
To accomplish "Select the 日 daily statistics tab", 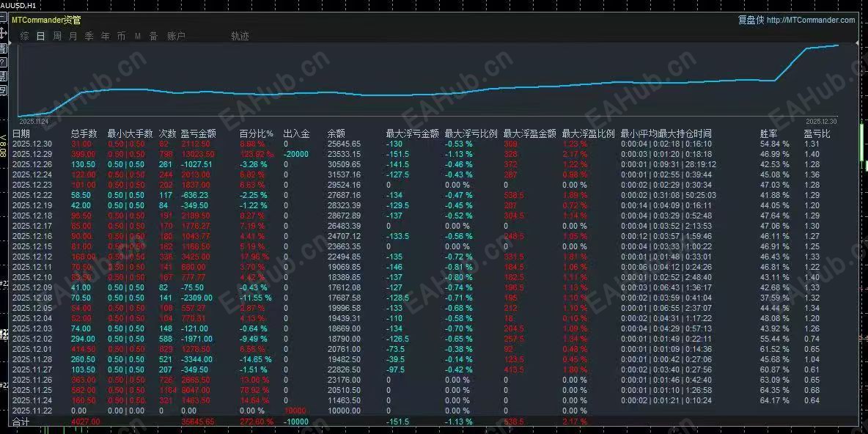I will pos(40,36).
